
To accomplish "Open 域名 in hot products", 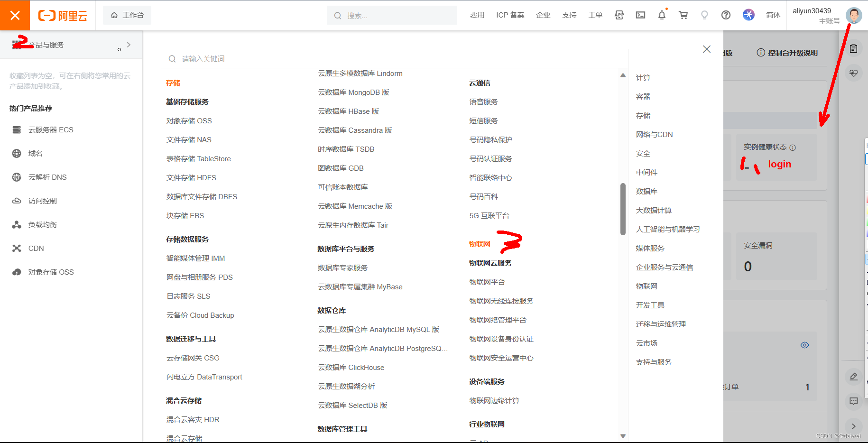I will tap(36, 154).
